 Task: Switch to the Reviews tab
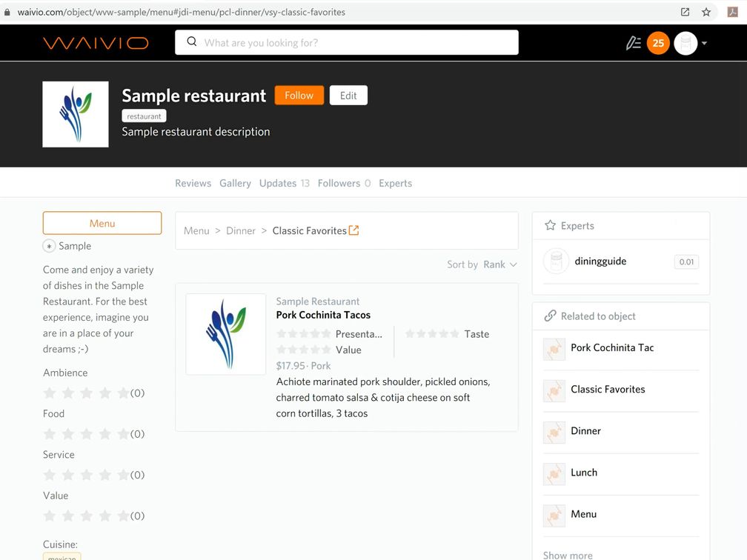193,183
